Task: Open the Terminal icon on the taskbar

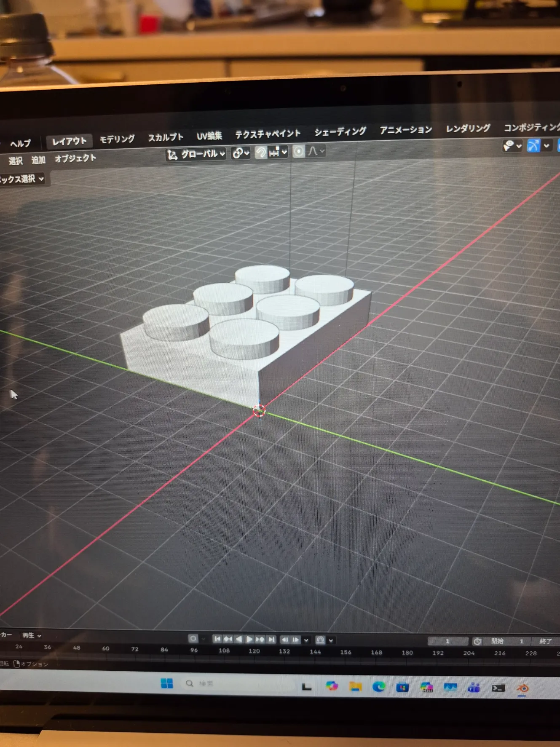Action: coord(498,688)
